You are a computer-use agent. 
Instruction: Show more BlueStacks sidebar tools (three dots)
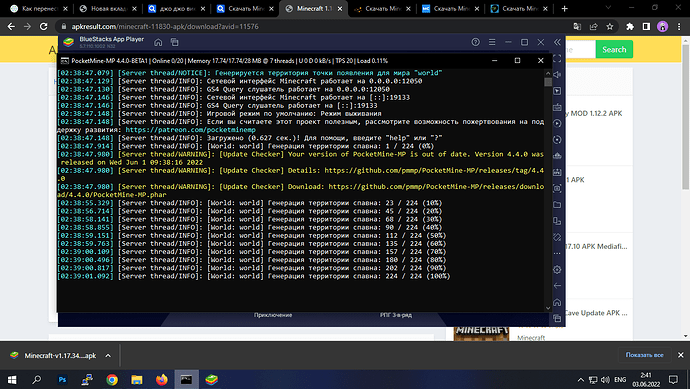coord(557,253)
